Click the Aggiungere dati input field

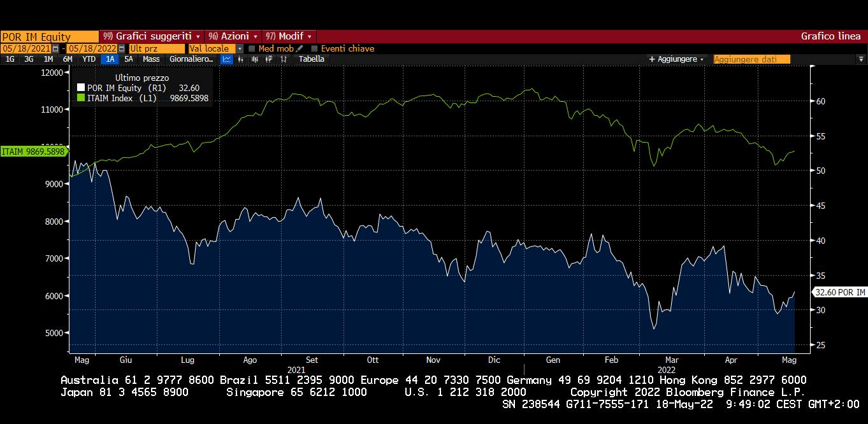[752, 59]
